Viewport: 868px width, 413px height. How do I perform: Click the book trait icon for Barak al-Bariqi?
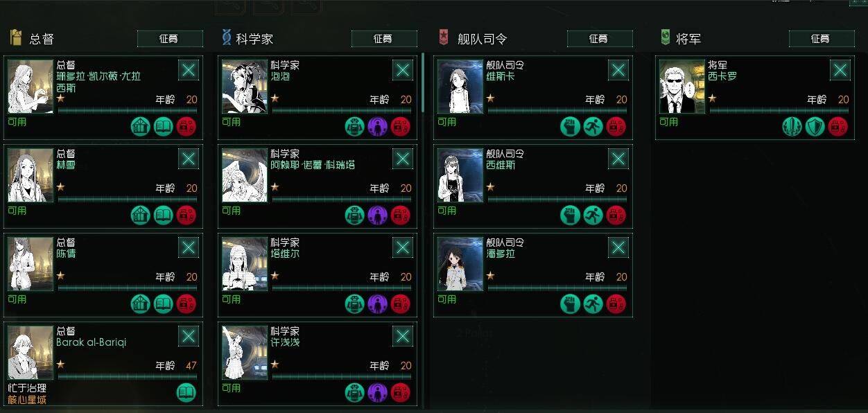coord(186,392)
